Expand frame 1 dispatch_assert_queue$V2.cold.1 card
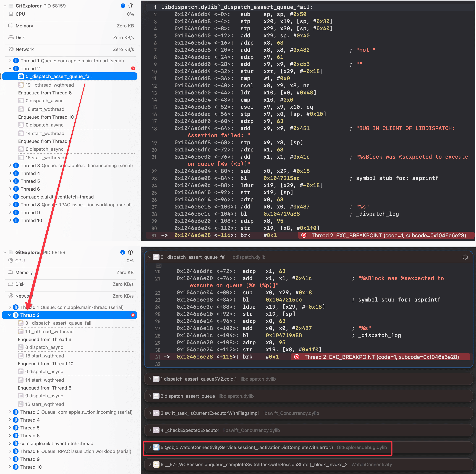The image size is (476, 474). tap(150, 379)
